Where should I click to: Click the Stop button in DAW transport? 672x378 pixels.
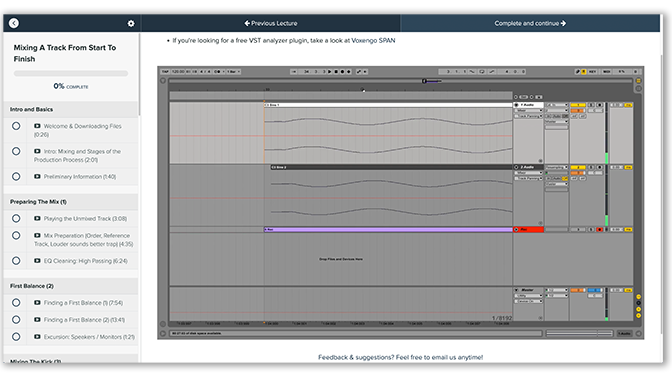[x=336, y=72]
